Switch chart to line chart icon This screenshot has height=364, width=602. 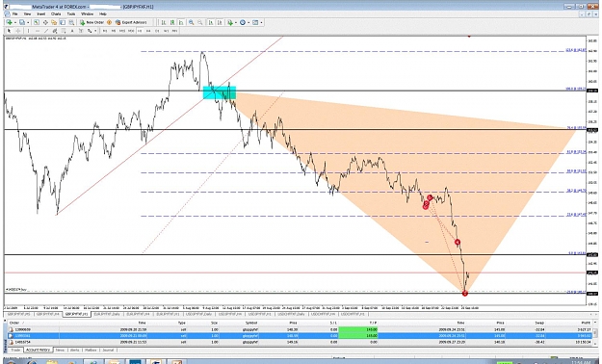(x=181, y=23)
